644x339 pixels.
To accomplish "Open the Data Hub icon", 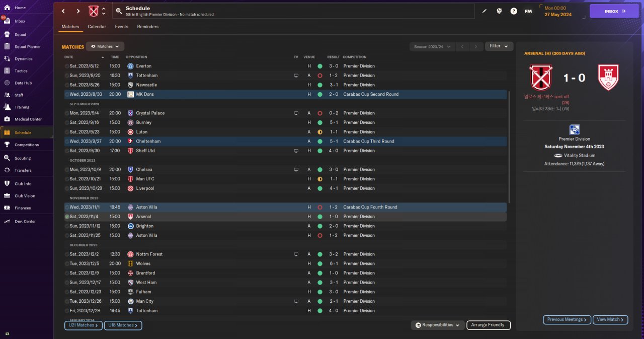I will (7, 83).
